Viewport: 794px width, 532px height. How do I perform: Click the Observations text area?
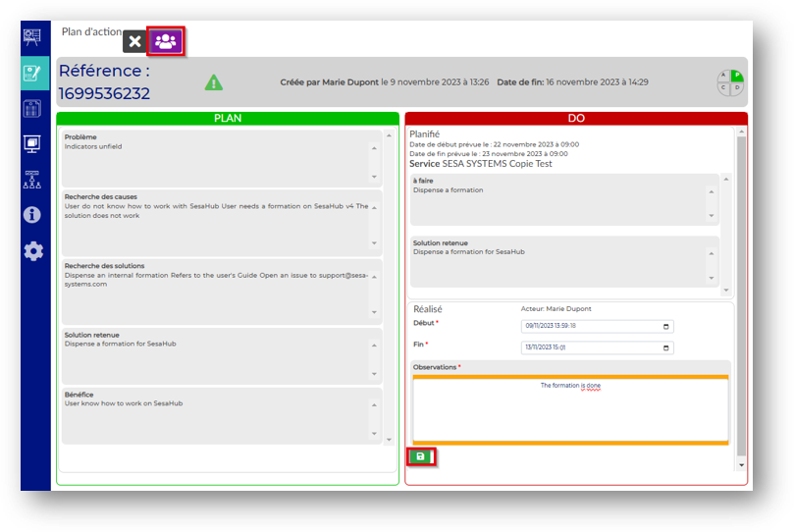click(x=570, y=410)
